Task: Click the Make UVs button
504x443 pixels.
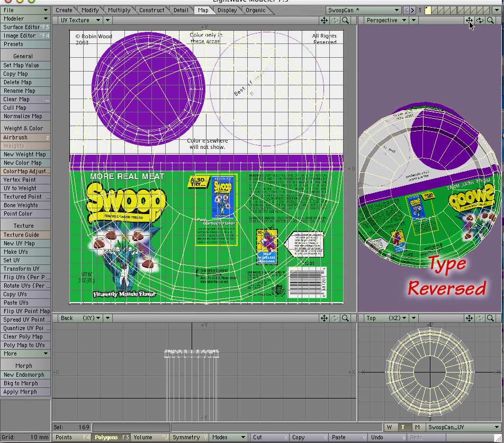Action: click(25, 252)
